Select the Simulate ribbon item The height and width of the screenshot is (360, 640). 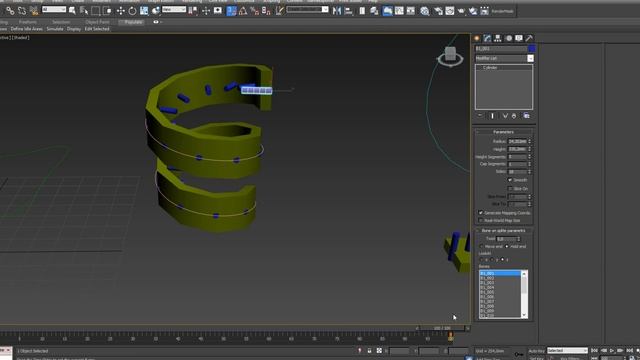pyautogui.click(x=55, y=29)
